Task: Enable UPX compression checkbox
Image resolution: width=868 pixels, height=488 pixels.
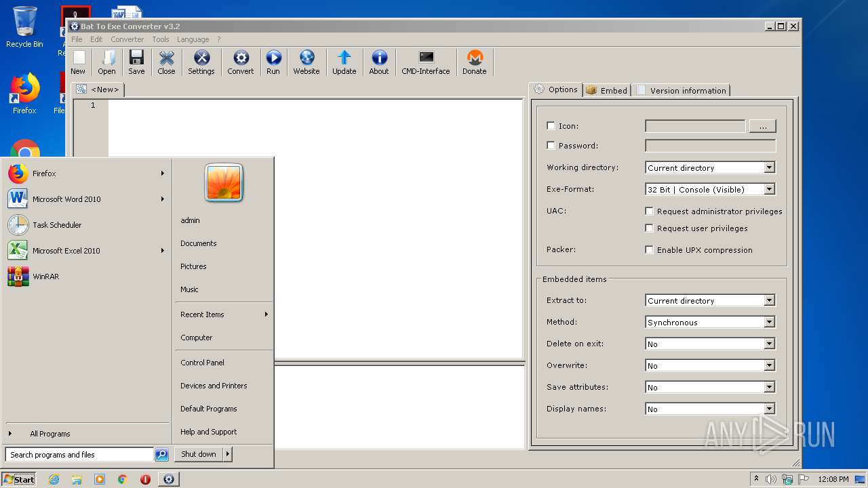Action: (x=650, y=250)
